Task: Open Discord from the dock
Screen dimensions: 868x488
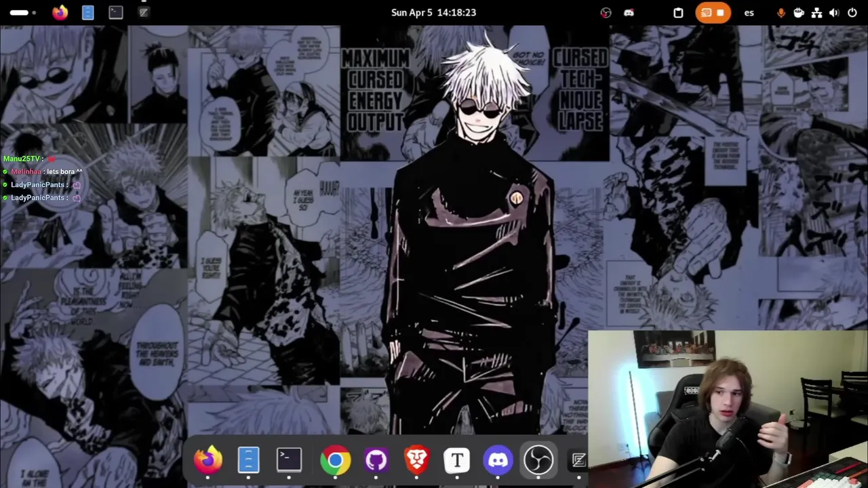Action: [498, 460]
